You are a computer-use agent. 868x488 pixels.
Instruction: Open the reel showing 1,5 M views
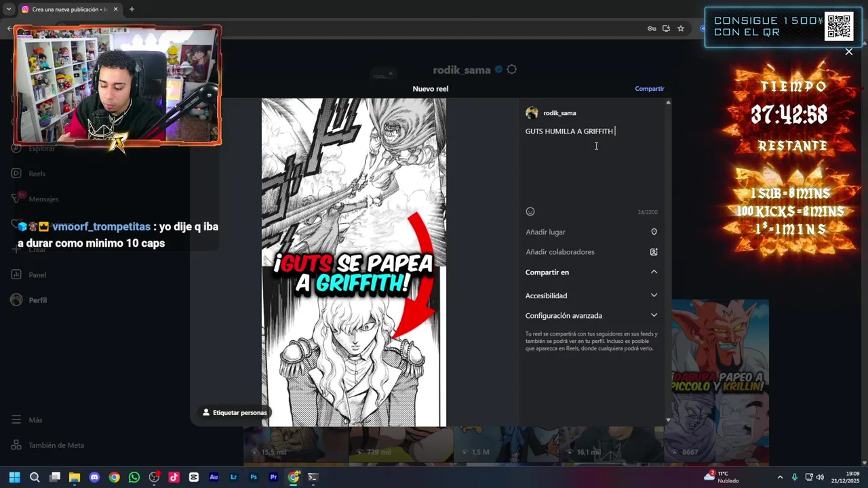pos(506,445)
